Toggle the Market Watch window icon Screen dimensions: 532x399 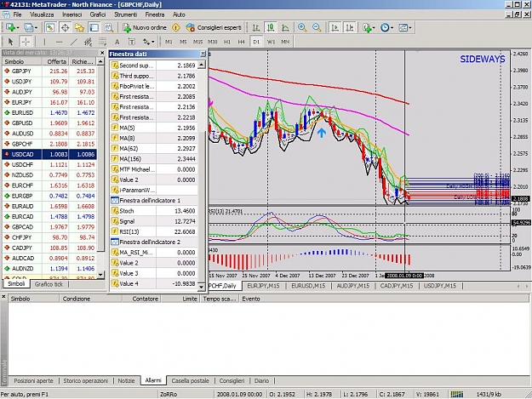click(50, 28)
